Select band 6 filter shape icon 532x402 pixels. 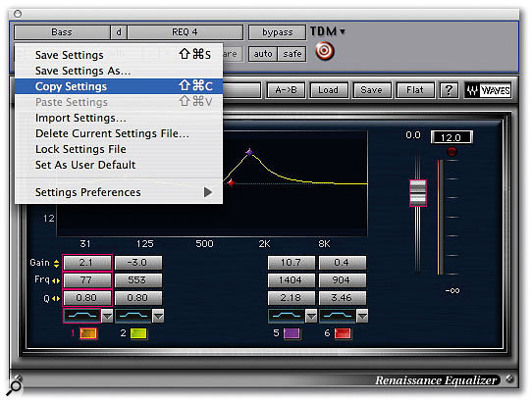(338, 316)
